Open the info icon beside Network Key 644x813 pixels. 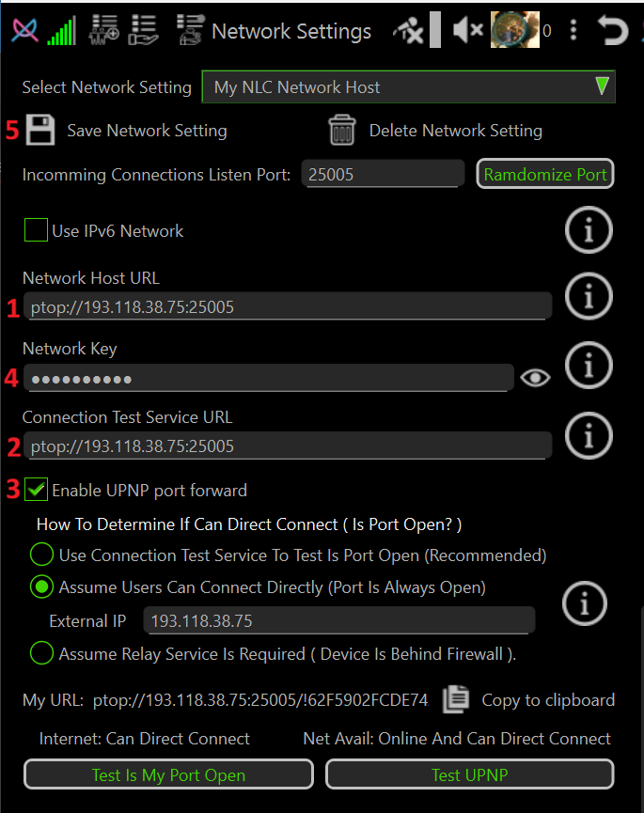pos(589,366)
